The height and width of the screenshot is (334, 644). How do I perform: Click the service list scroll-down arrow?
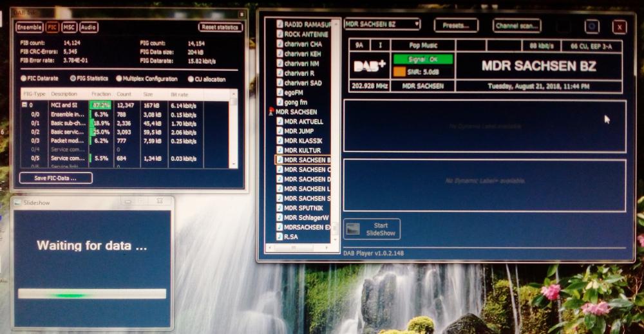coord(335,239)
